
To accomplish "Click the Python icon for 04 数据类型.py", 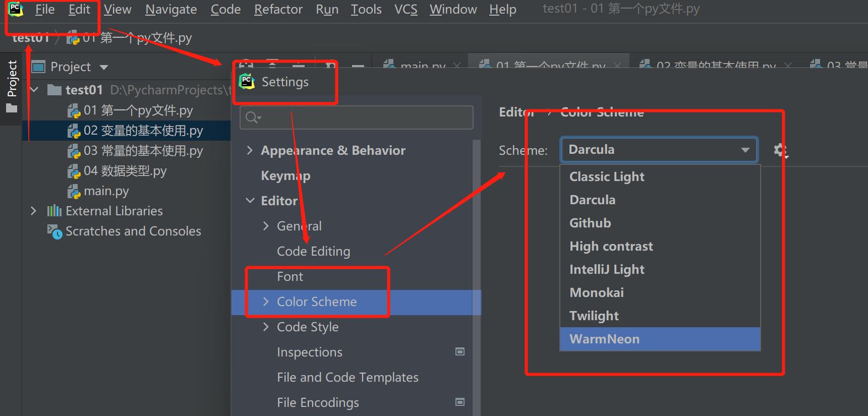I will pyautogui.click(x=74, y=171).
